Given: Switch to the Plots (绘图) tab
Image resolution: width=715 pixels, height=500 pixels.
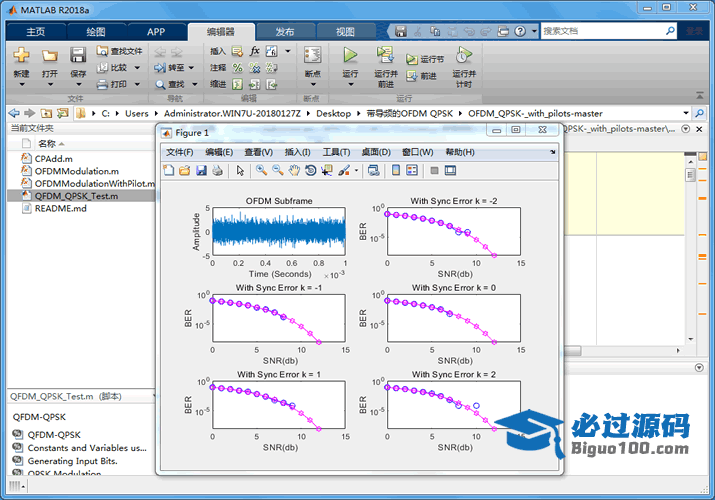Looking at the screenshot, I should click(96, 31).
